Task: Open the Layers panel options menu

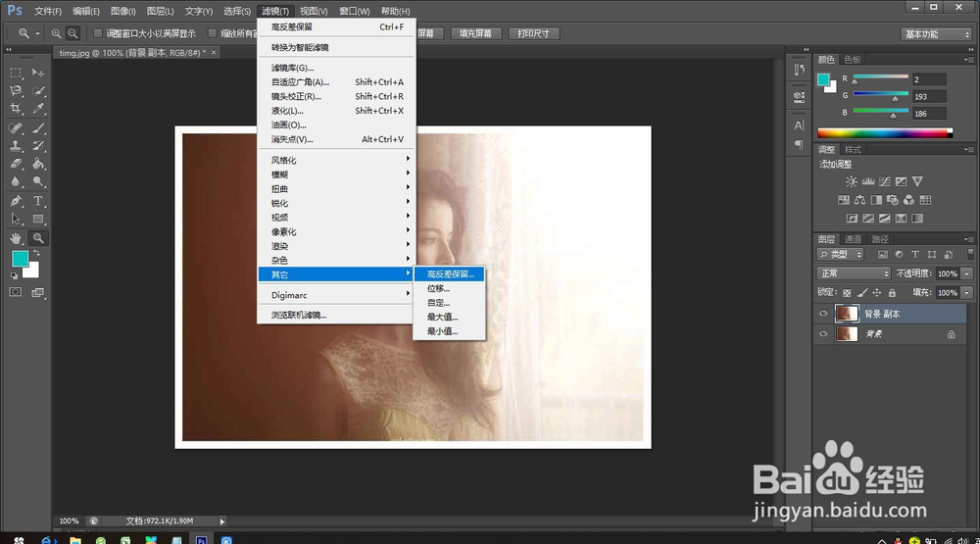Action: tap(968, 239)
